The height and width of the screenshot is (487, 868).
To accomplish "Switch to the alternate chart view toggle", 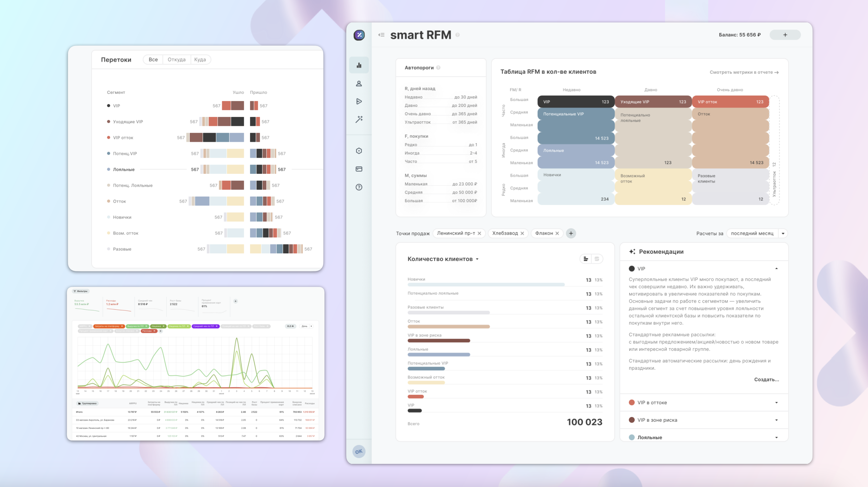I will pyautogui.click(x=597, y=259).
